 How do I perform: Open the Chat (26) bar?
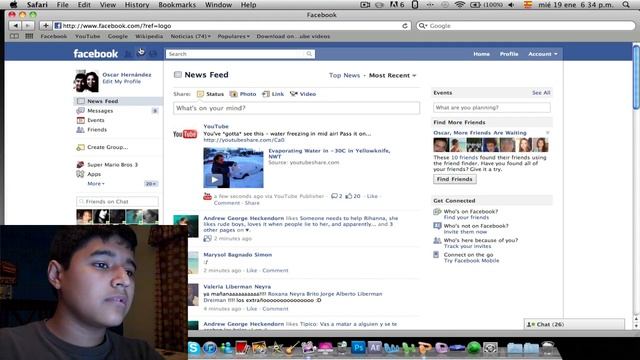(574, 324)
